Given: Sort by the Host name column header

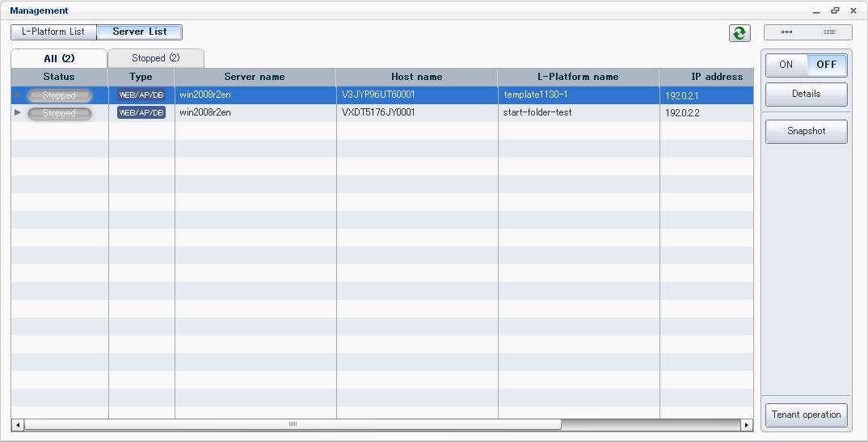Looking at the screenshot, I should tap(416, 77).
